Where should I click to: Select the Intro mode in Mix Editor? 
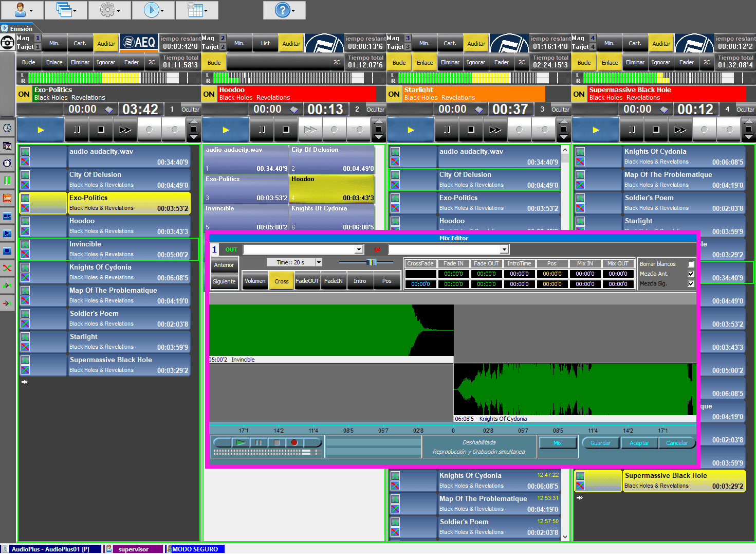pos(360,281)
